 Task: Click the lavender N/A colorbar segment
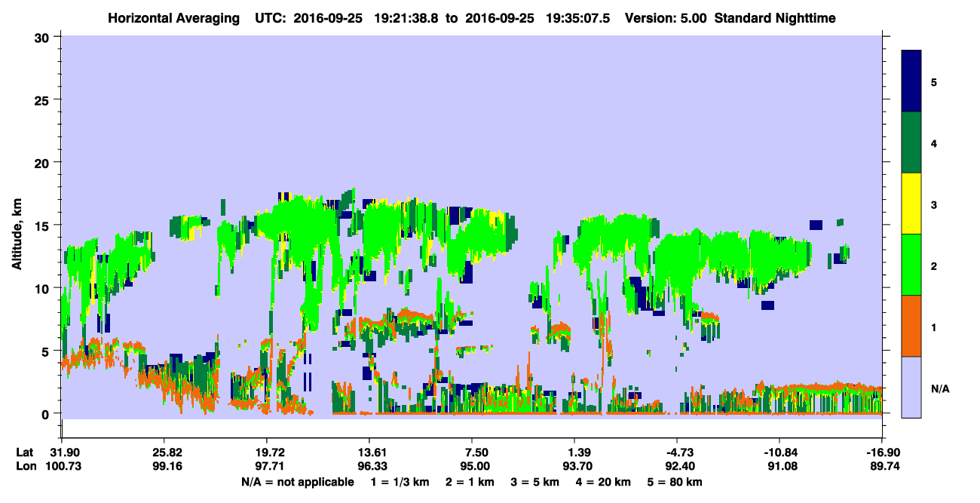911,387
